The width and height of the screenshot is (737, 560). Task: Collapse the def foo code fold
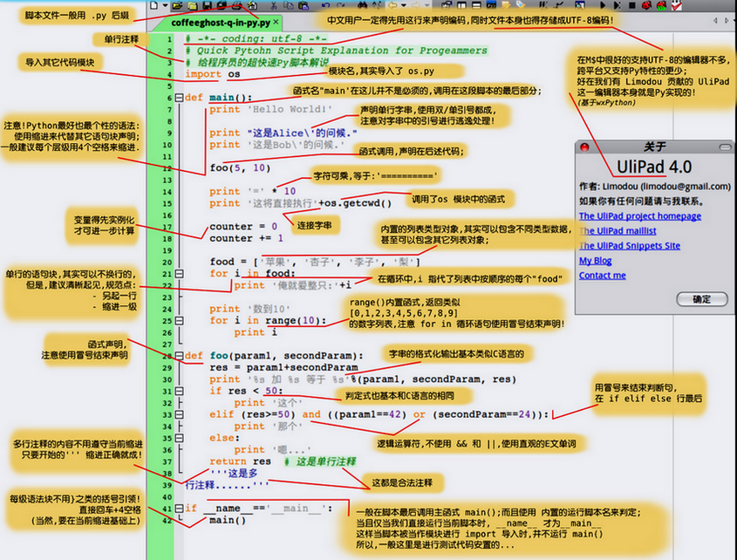click(179, 356)
